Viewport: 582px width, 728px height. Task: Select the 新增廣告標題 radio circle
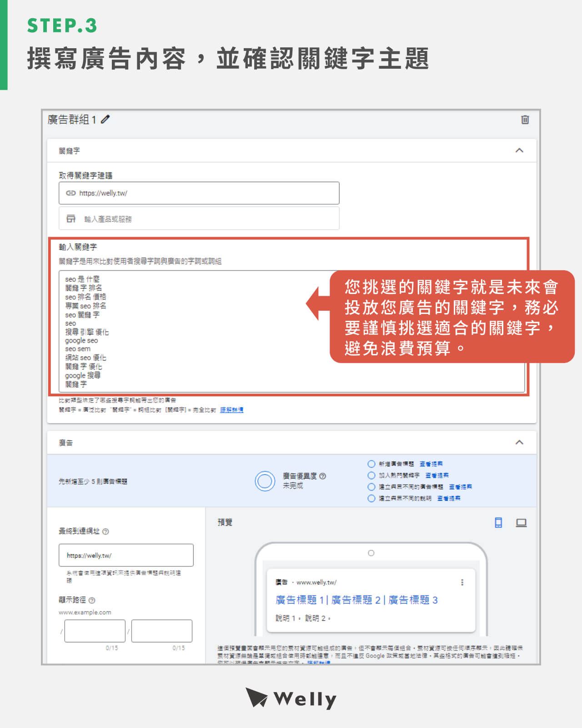[x=371, y=464]
